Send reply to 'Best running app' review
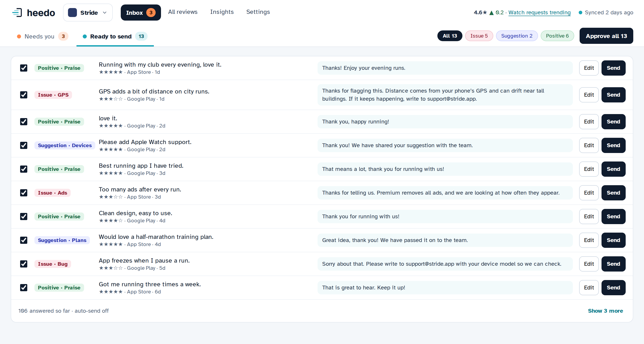This screenshot has width=644, height=344. coord(613,169)
